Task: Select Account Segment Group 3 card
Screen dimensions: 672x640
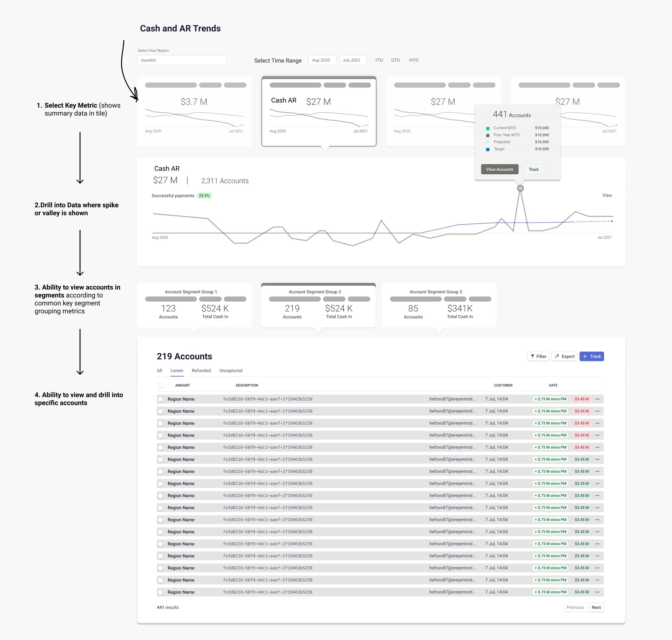Action: point(439,305)
